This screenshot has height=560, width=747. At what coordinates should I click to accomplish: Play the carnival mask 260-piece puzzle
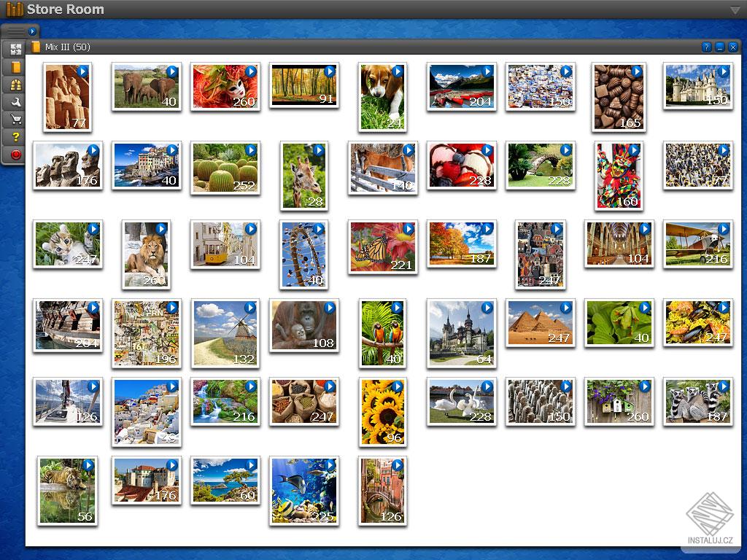point(251,71)
